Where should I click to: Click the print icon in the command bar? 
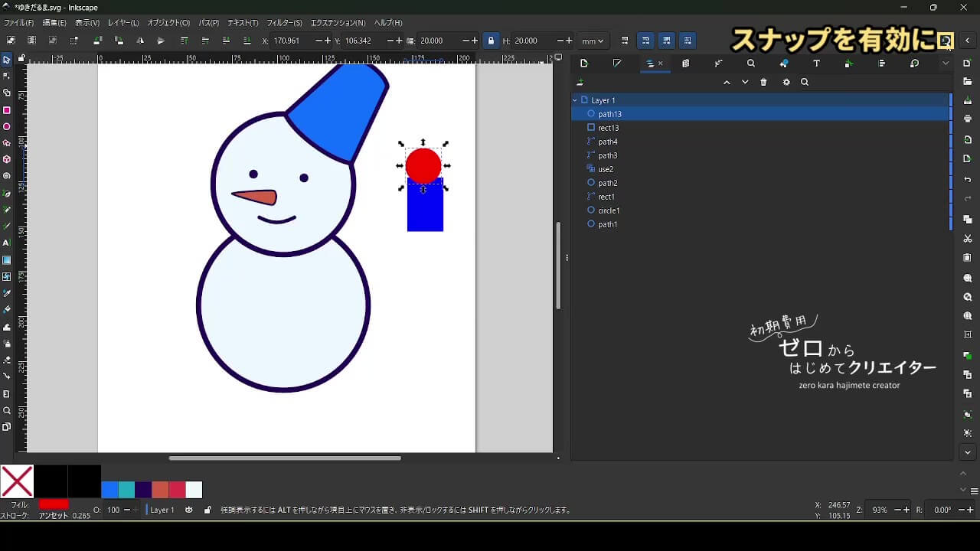pos(968,119)
